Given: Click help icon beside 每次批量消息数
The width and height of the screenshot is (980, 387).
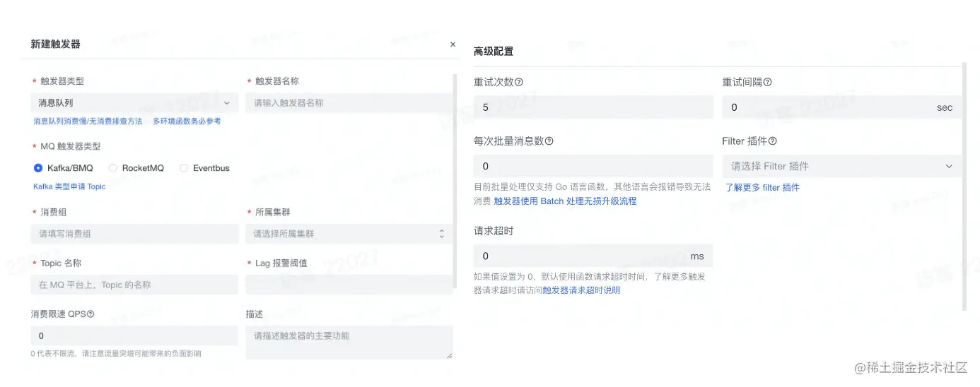Looking at the screenshot, I should (549, 141).
